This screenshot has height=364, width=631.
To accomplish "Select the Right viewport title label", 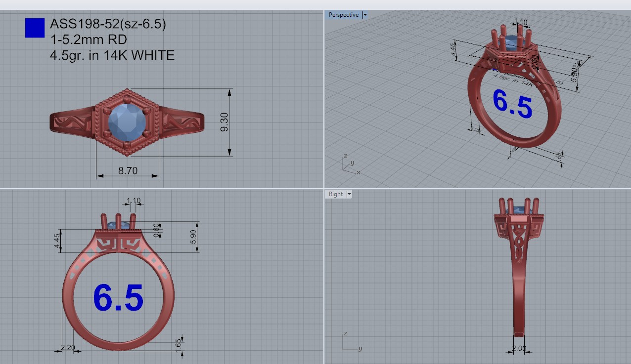I will [336, 194].
